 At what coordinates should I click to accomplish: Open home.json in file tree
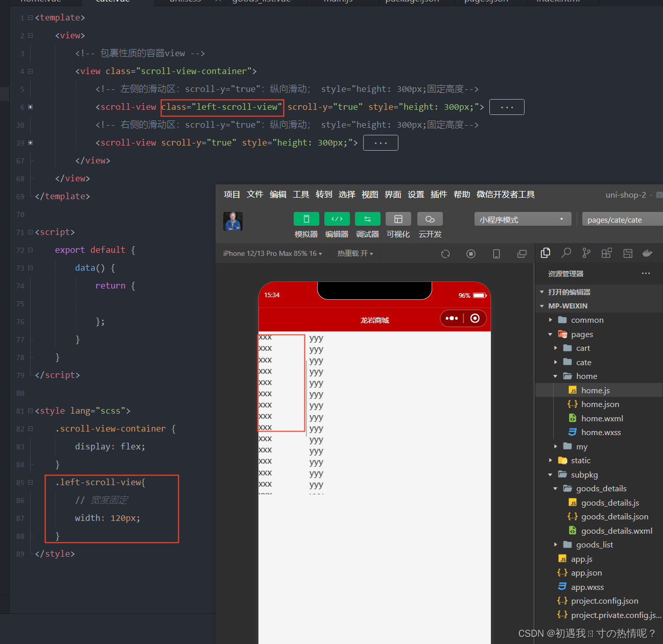[599, 404]
